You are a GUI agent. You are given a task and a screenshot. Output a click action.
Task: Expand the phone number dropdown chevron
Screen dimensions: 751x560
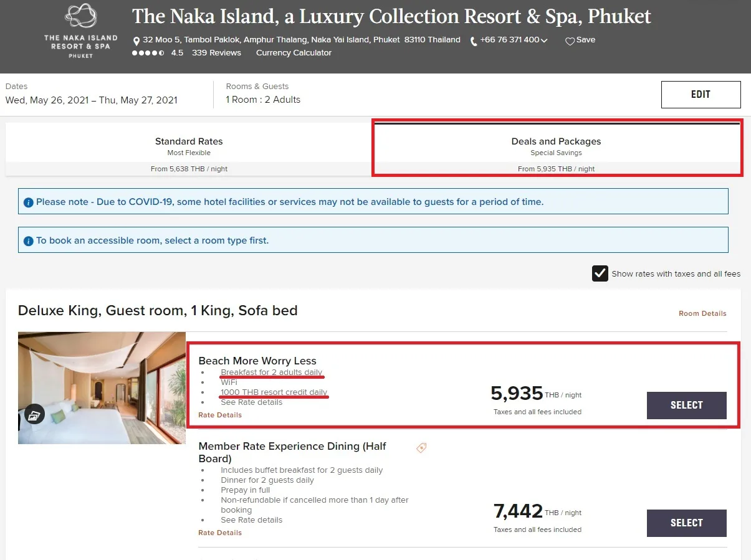pyautogui.click(x=544, y=40)
